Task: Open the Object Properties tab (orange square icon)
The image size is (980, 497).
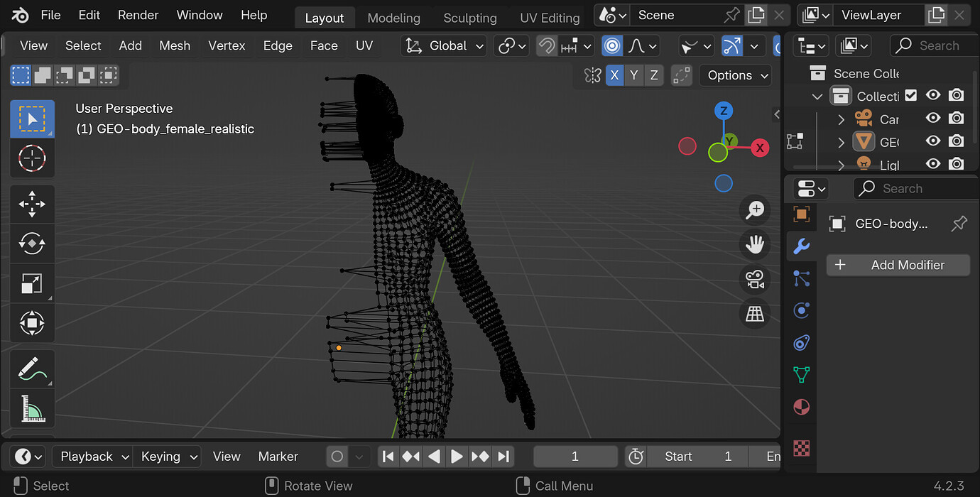Action: tap(801, 214)
